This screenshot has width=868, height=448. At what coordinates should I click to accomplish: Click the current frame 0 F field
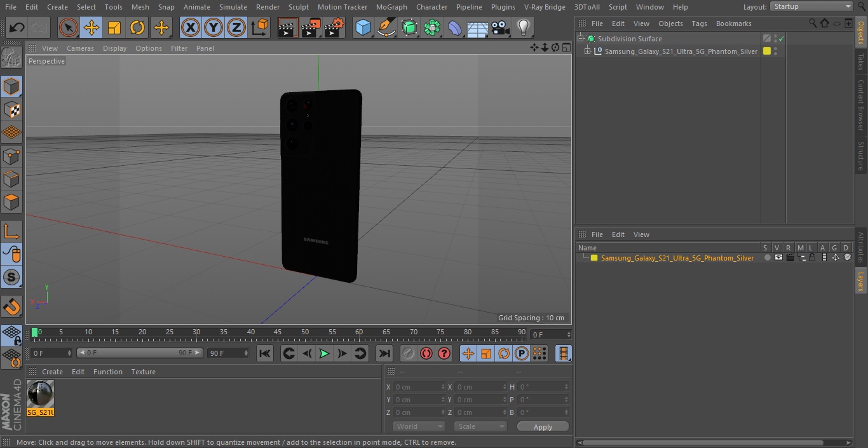pos(52,353)
